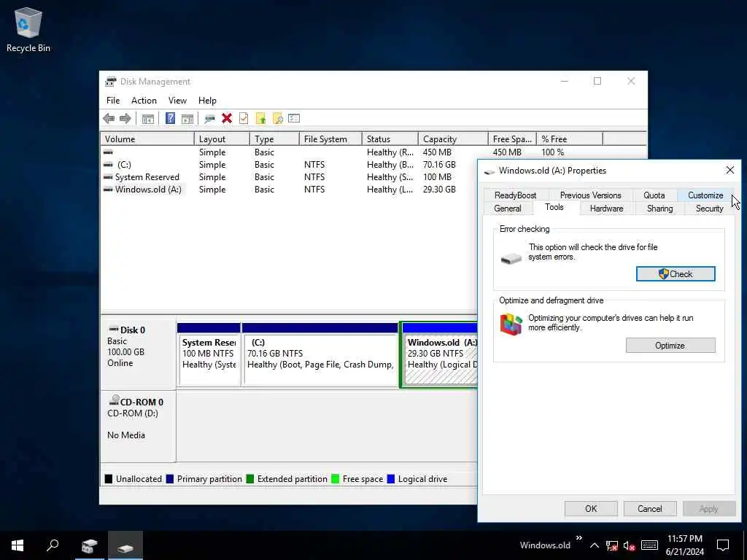Click the CD-ROM 0 label panel
The height and width of the screenshot is (560, 747).
click(x=138, y=426)
